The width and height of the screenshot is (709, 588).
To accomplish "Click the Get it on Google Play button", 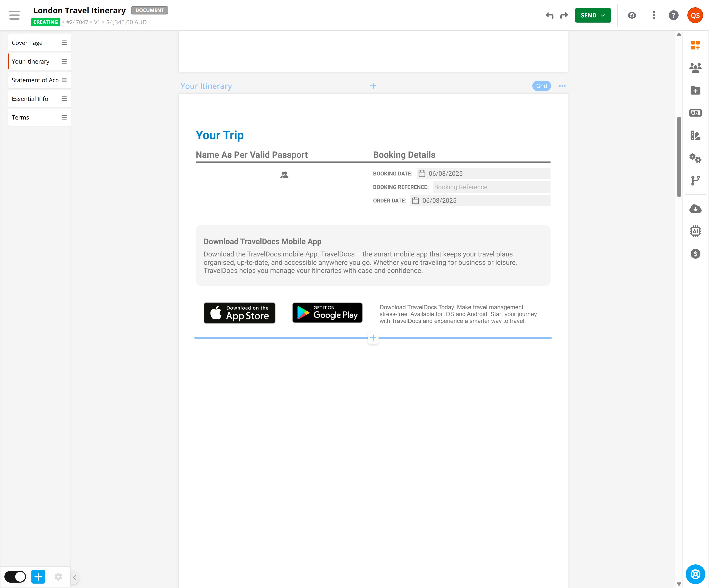I will pyautogui.click(x=327, y=313).
